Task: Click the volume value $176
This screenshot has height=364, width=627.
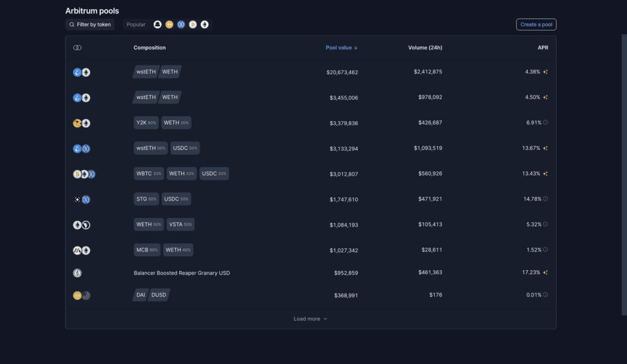Action: point(435,295)
